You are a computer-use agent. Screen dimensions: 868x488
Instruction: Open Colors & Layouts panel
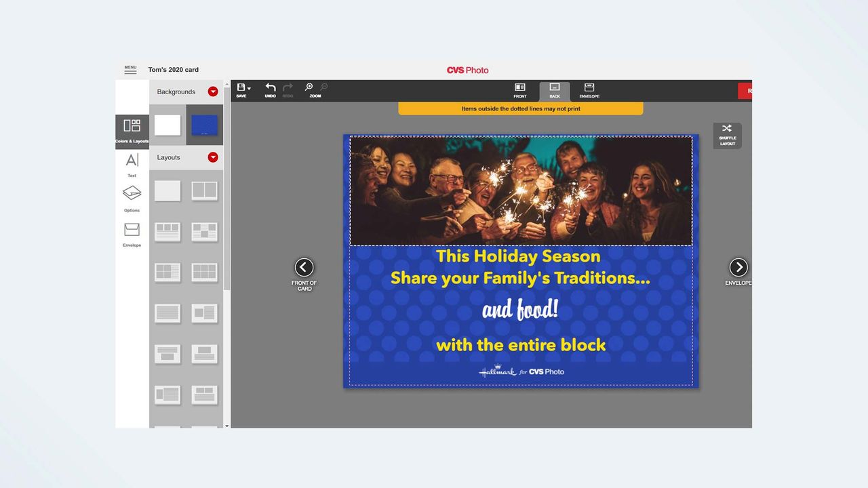coord(132,125)
